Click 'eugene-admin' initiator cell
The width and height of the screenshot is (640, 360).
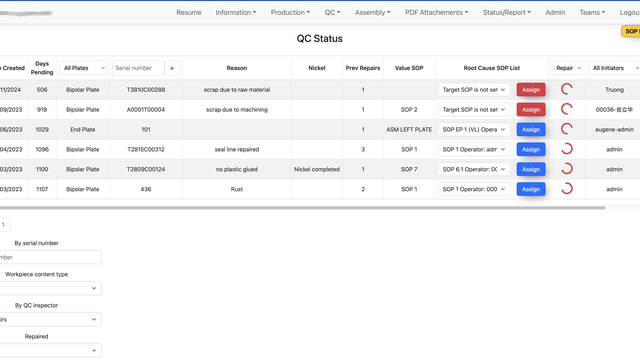point(614,129)
